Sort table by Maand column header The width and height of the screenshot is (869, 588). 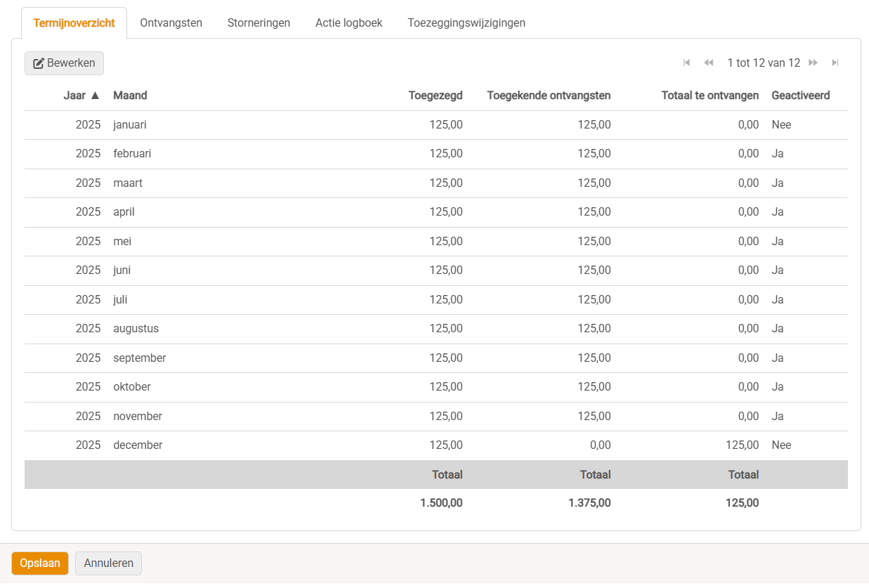tap(130, 96)
